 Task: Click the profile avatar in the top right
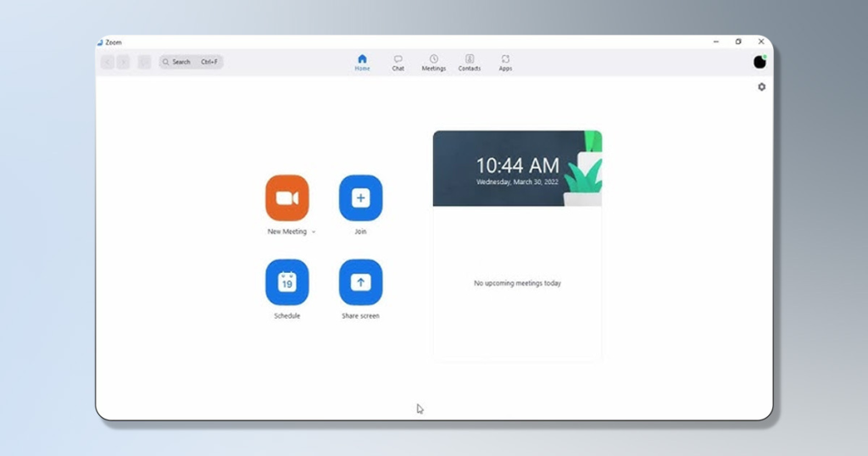click(x=759, y=62)
